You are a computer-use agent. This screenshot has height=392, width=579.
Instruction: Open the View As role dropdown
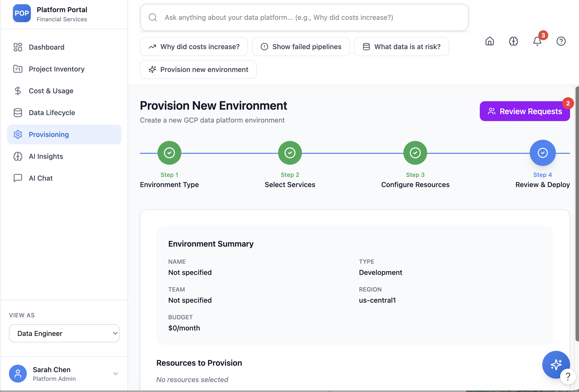point(64,333)
